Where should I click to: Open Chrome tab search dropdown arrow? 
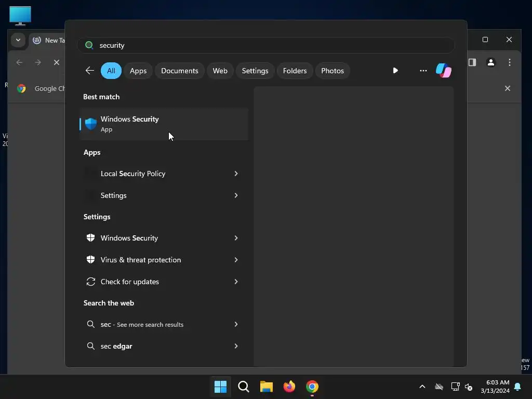(18, 40)
